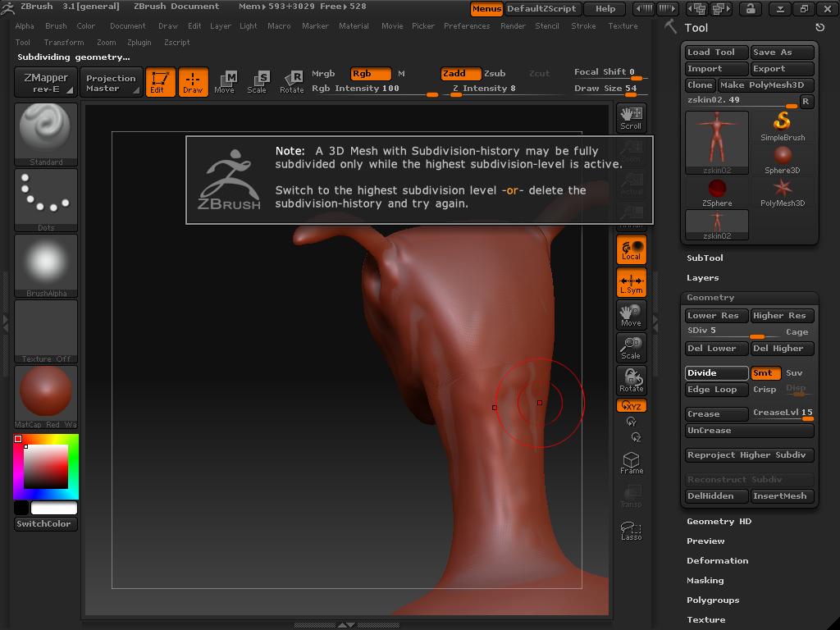Click the SDiv subdivision level slider
The width and height of the screenshot is (840, 630).
pos(733,332)
